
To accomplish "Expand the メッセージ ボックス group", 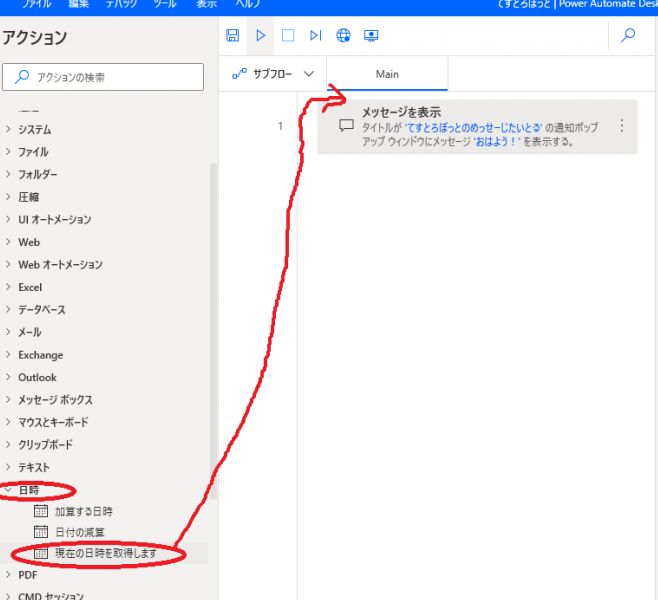I will pos(55,400).
